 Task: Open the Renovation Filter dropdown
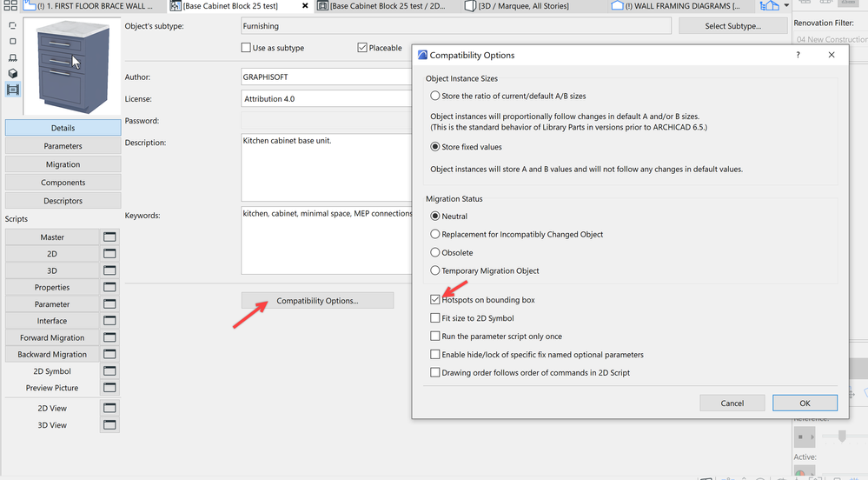(x=830, y=39)
